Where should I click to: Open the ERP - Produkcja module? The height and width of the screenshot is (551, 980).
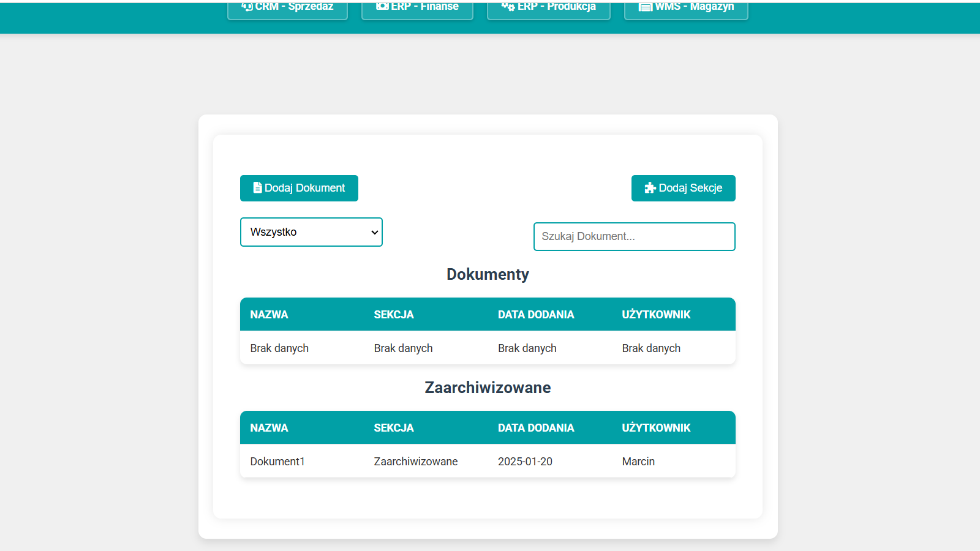548,10
